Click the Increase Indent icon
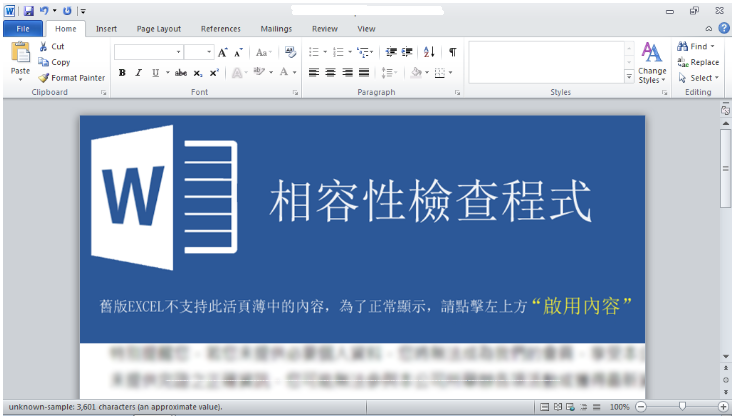The height and width of the screenshot is (416, 735). click(407, 52)
